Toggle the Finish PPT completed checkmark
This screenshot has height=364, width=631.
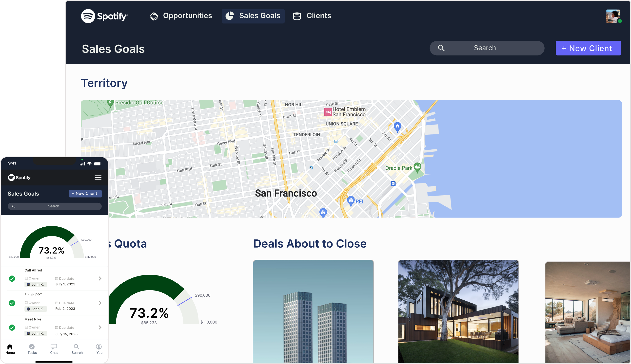(x=12, y=303)
